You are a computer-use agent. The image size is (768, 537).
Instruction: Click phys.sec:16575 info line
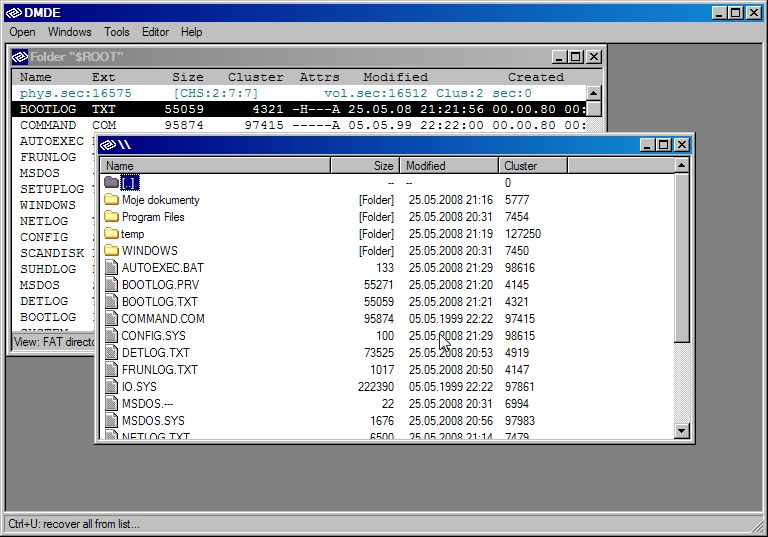tap(299, 93)
